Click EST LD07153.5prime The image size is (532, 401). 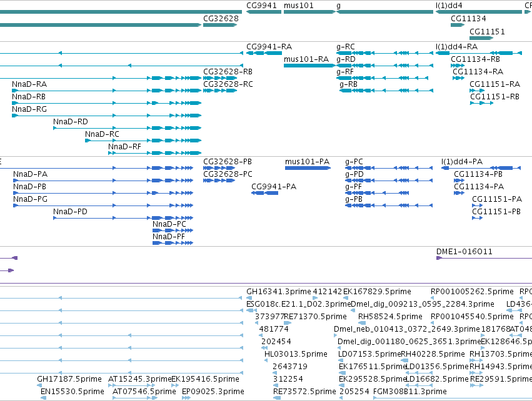coord(369,354)
